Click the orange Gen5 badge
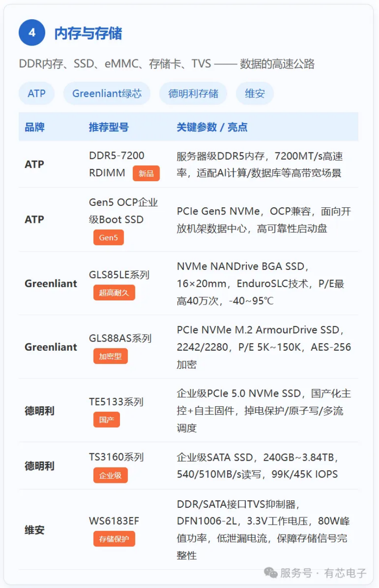This screenshot has width=379, height=588. click(x=109, y=237)
